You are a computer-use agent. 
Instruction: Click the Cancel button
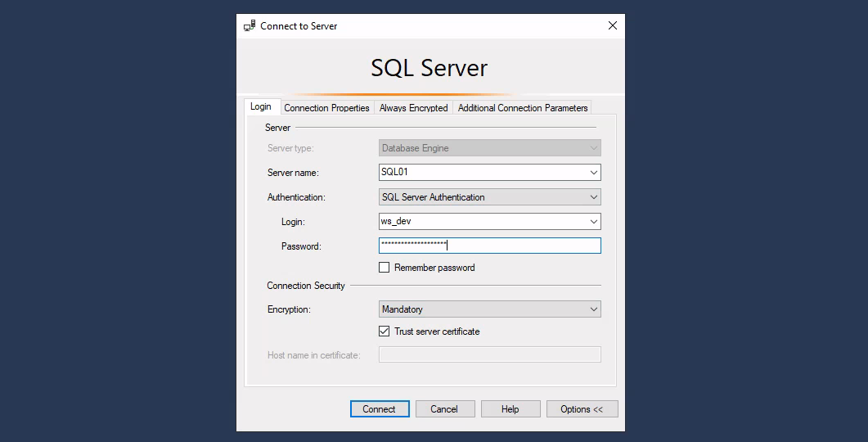click(445, 408)
